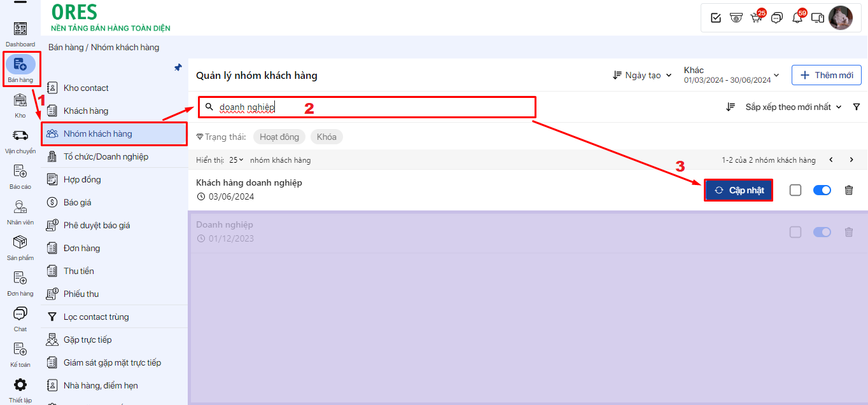
Task: Open Hợp đồng in sales menu
Action: (82, 179)
